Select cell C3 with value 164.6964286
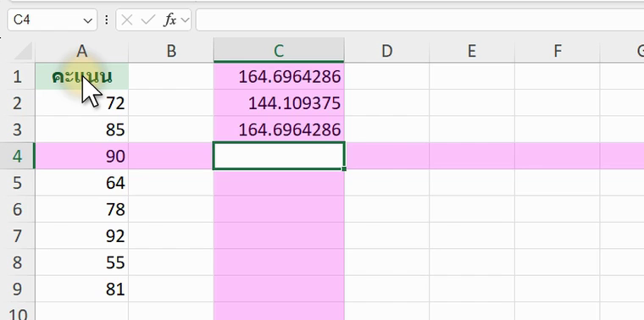 pos(279,130)
